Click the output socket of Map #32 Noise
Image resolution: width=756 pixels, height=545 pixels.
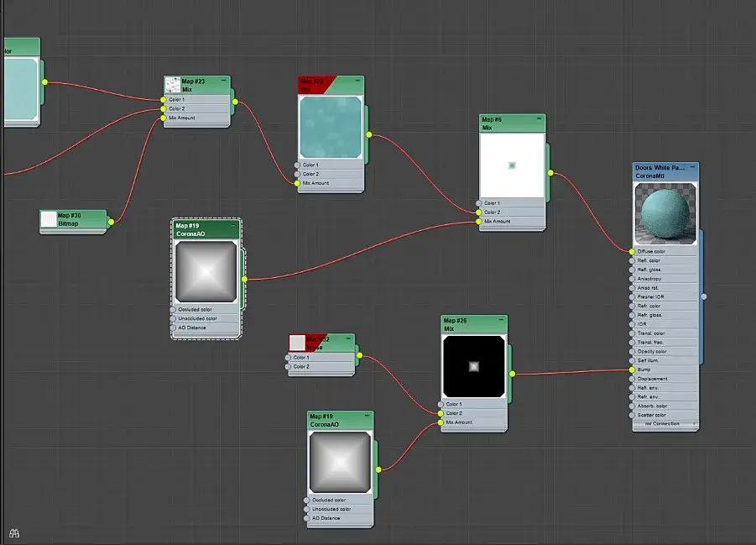pos(359,356)
